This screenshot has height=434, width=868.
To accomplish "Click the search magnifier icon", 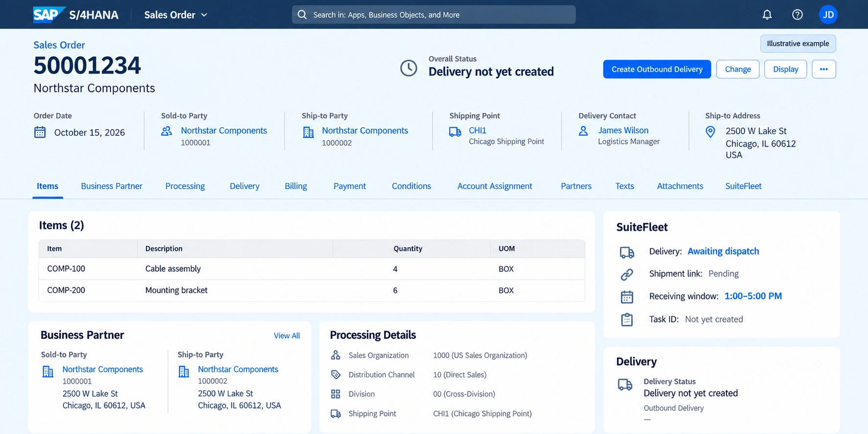I will pos(302,15).
